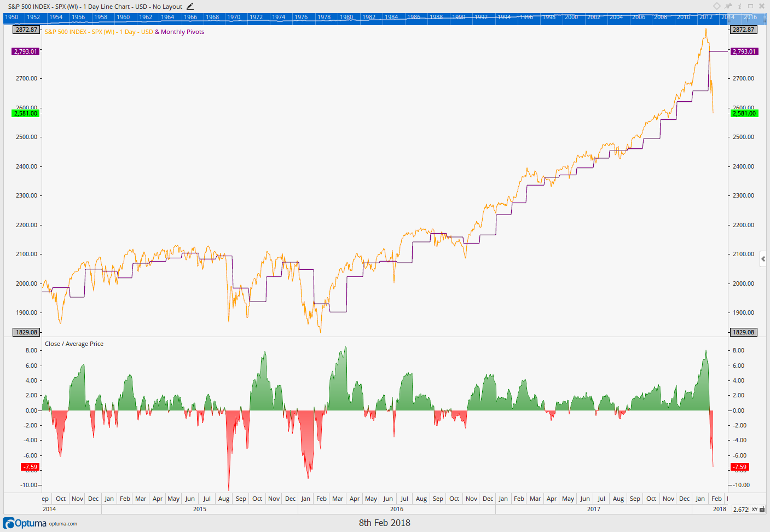The width and height of the screenshot is (770, 532).
Task: Click 1970 on the overview timeline
Action: [x=234, y=17]
